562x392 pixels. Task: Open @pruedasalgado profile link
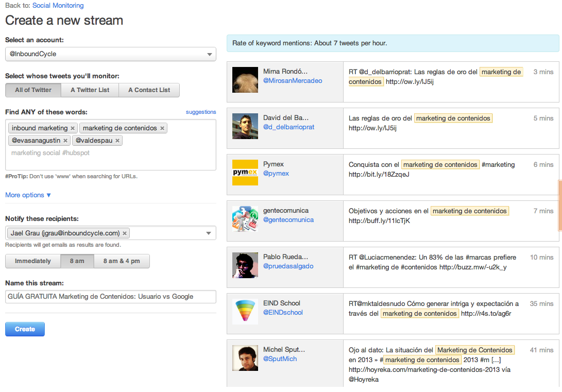pos(288,266)
